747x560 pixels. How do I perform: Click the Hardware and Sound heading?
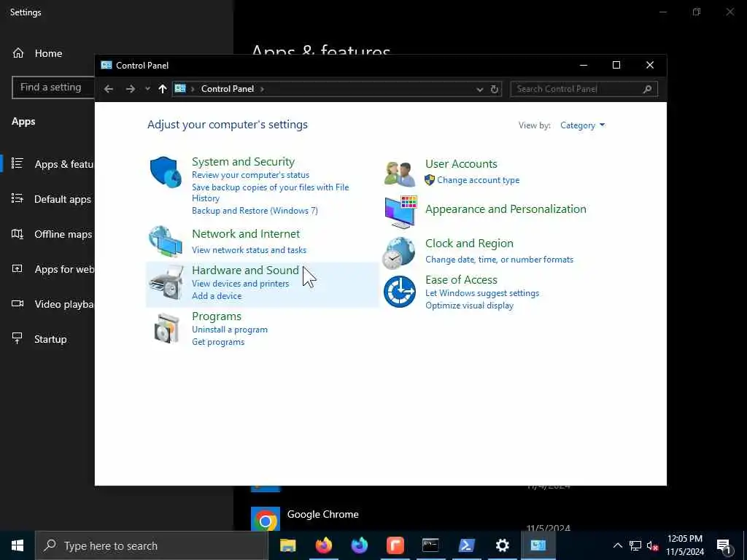click(245, 270)
